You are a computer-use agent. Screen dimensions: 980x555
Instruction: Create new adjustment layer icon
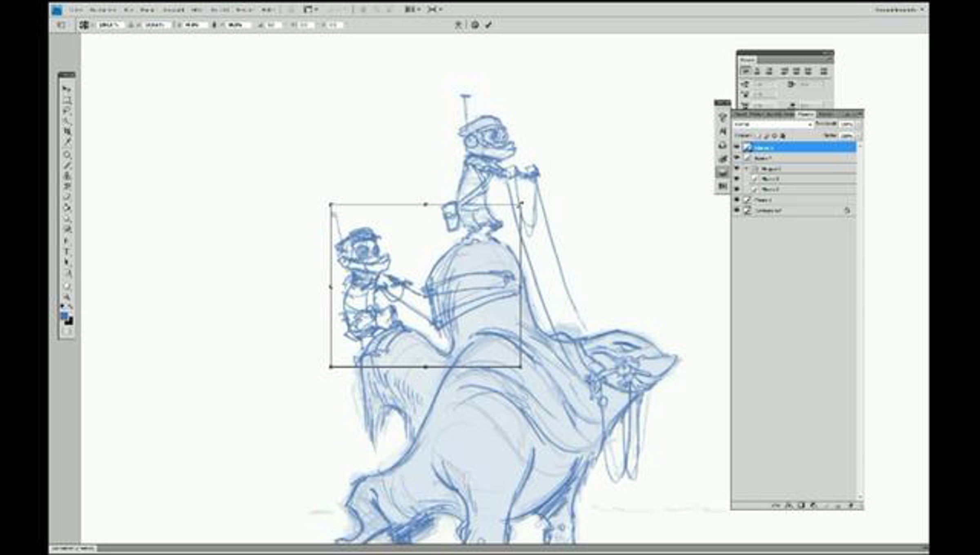(813, 506)
